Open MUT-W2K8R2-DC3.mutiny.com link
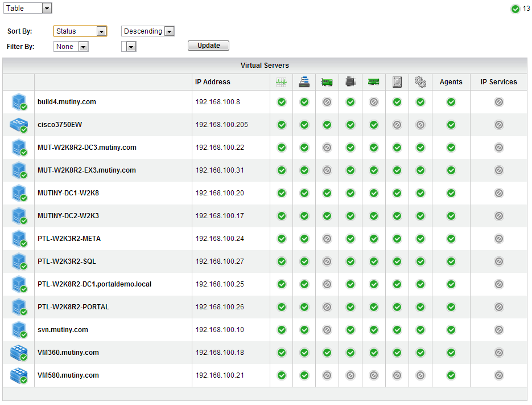Screen dimensions: 532x405 (x=87, y=148)
